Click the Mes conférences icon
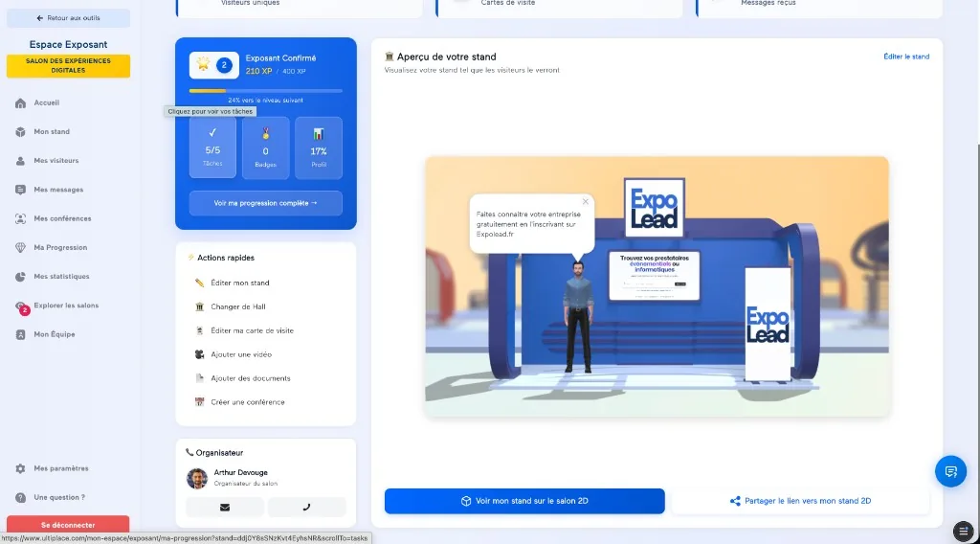The image size is (980, 544). point(21,219)
